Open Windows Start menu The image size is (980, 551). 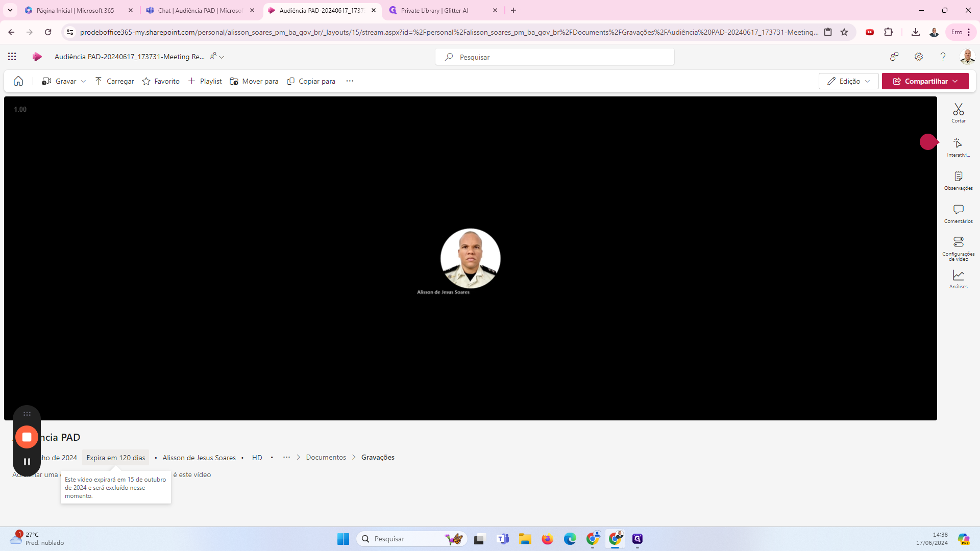tap(343, 539)
